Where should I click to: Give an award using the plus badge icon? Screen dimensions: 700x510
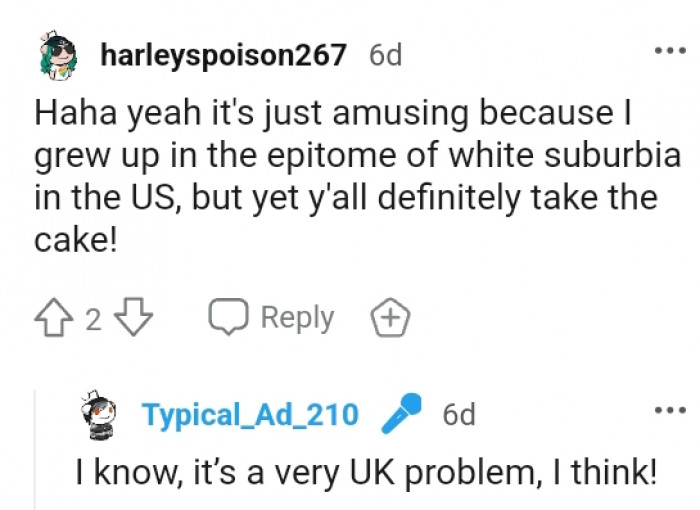pos(390,319)
